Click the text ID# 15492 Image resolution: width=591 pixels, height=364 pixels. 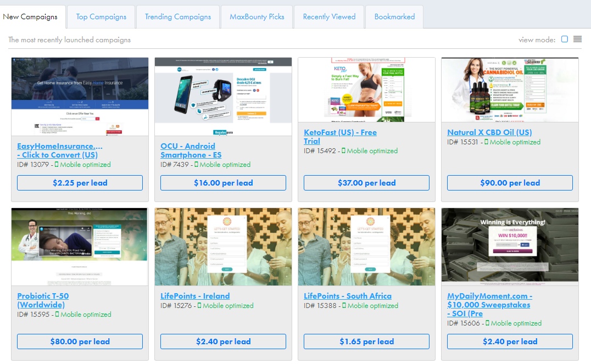coord(320,151)
